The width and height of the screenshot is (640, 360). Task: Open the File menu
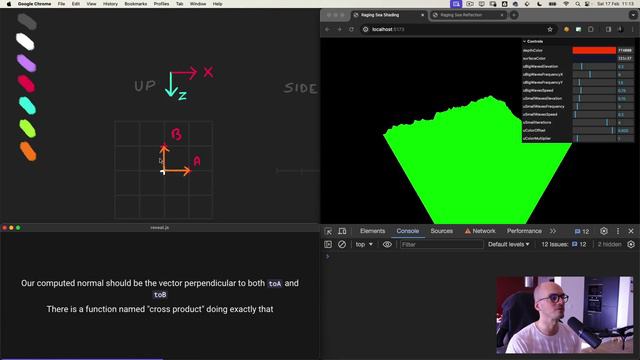coord(61,4)
